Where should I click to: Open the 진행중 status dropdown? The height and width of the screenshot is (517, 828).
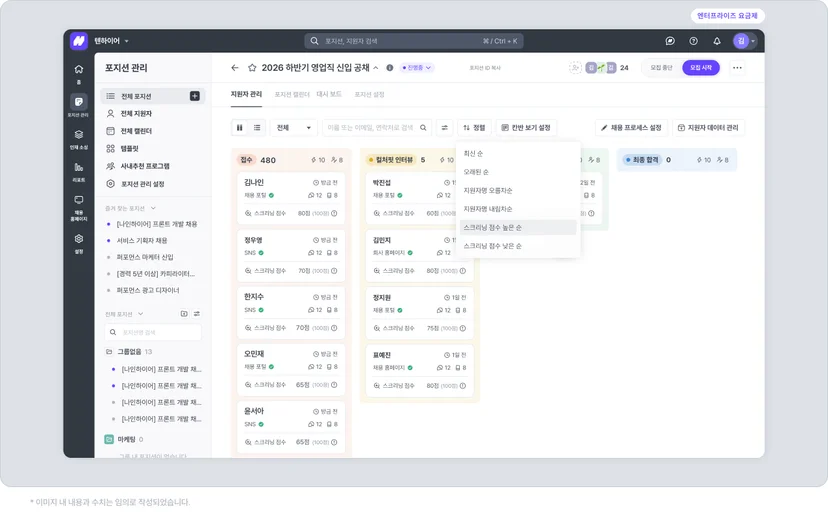(417, 68)
